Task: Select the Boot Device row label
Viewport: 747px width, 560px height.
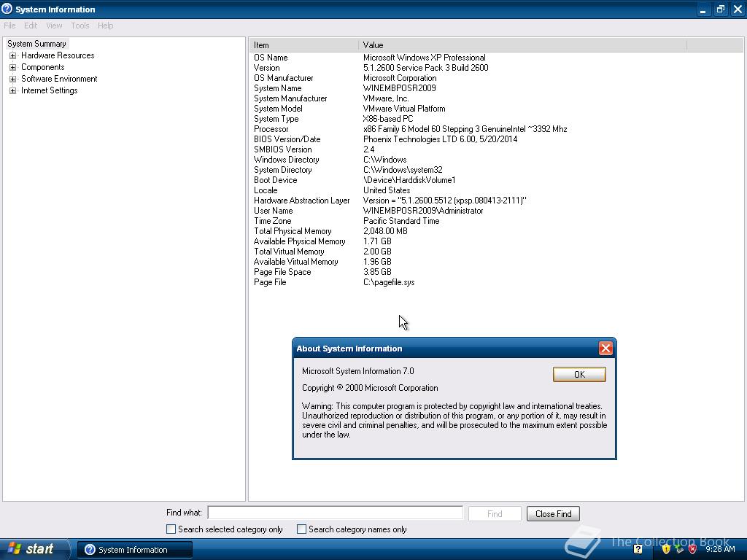Action: (275, 181)
